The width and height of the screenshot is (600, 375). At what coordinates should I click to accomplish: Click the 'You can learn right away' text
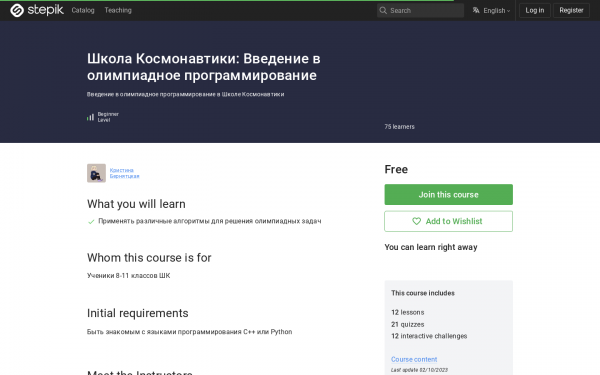pos(431,247)
